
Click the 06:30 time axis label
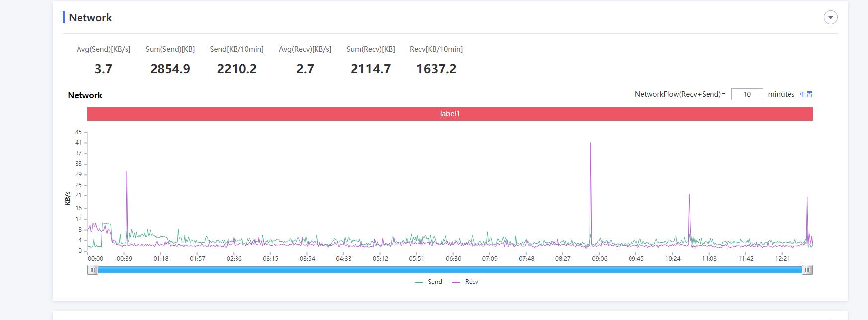(453, 259)
